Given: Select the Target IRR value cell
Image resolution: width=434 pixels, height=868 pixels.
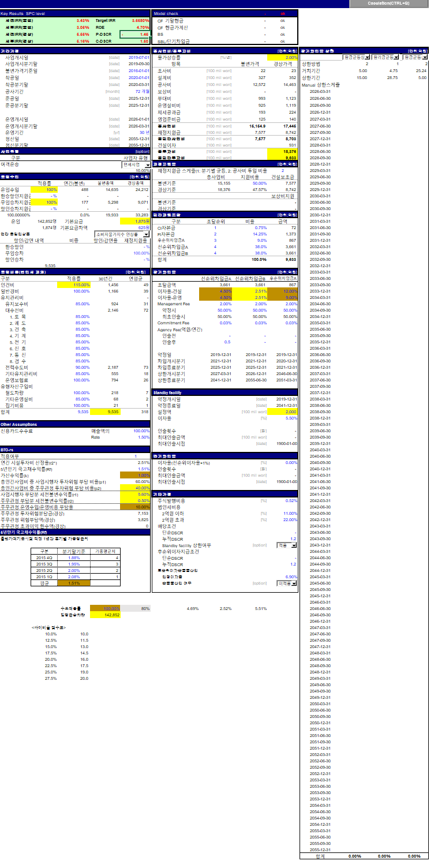Looking at the screenshot, I should click(x=135, y=20).
